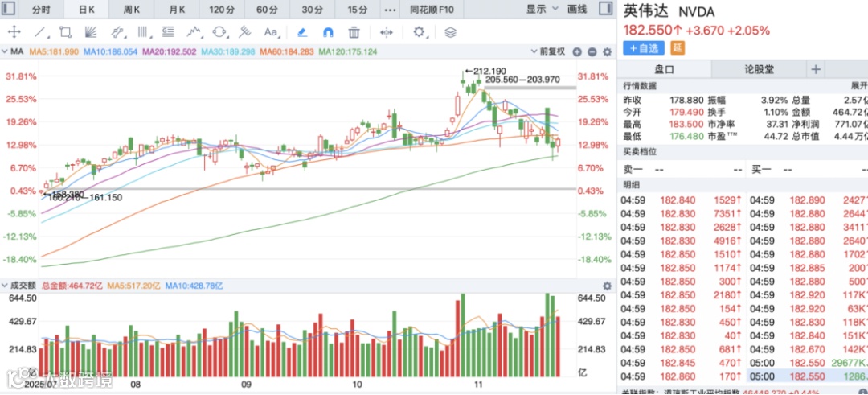The image size is (868, 395).
Task: Select the Fibonacci retracement levels tool
Action: tap(168, 32)
